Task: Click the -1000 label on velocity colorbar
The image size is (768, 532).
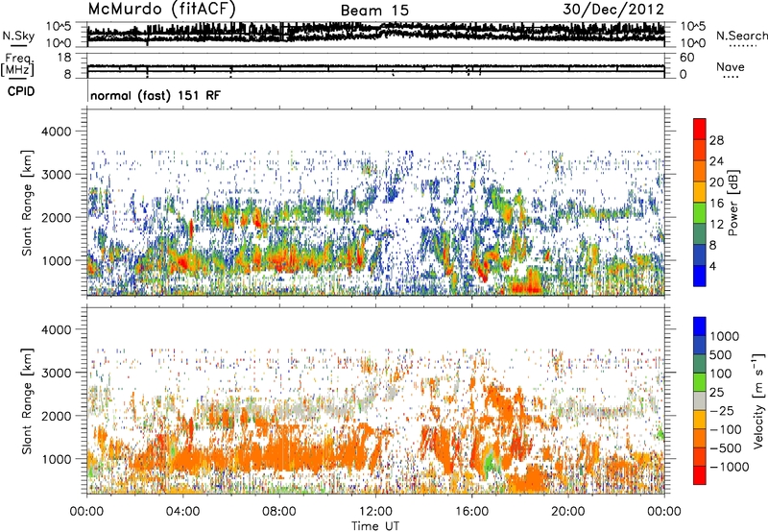Action: (x=730, y=467)
